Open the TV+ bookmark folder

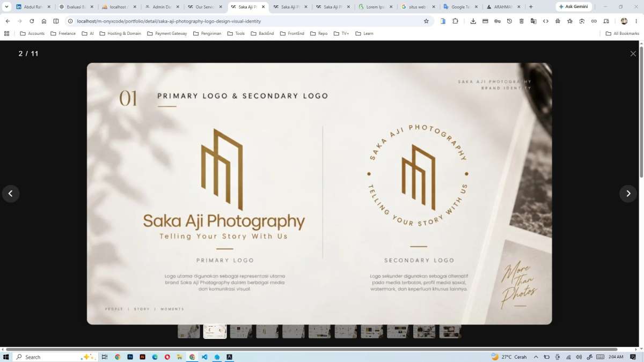pos(341,33)
